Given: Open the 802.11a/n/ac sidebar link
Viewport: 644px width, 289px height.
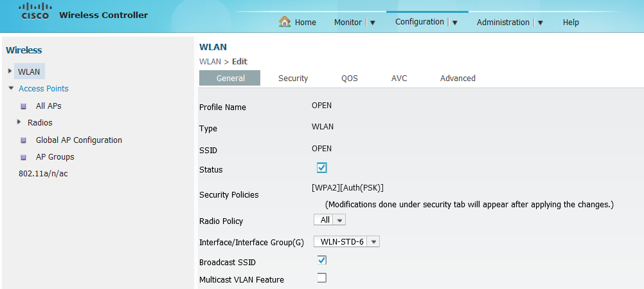Looking at the screenshot, I should (43, 174).
